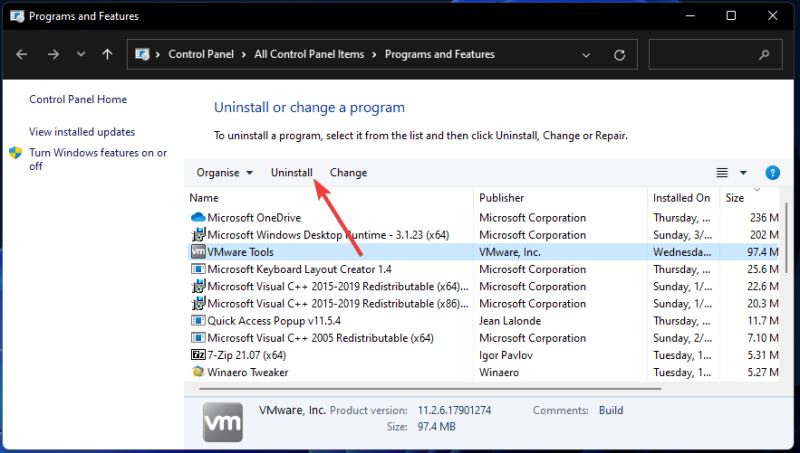
Task: Click the Desktop Runtime installer icon
Action: (x=198, y=235)
